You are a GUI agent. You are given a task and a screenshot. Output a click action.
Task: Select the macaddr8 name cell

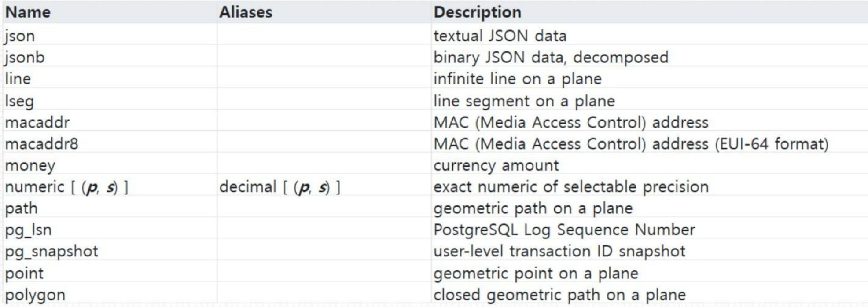[x=41, y=144]
